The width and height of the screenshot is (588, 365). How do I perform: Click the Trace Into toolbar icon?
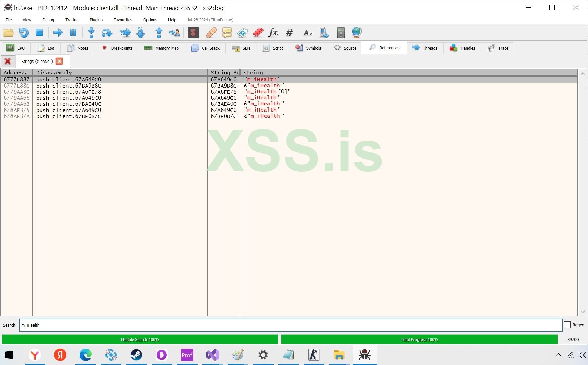(x=125, y=33)
